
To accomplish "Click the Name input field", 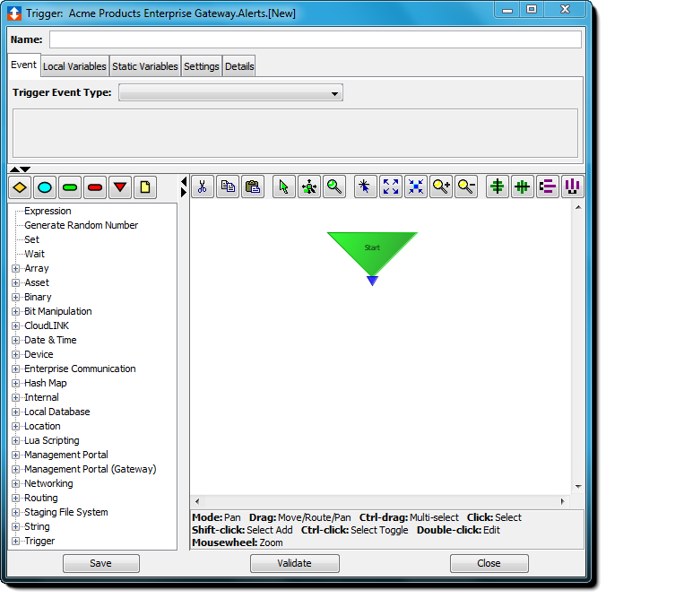I will (x=315, y=39).
